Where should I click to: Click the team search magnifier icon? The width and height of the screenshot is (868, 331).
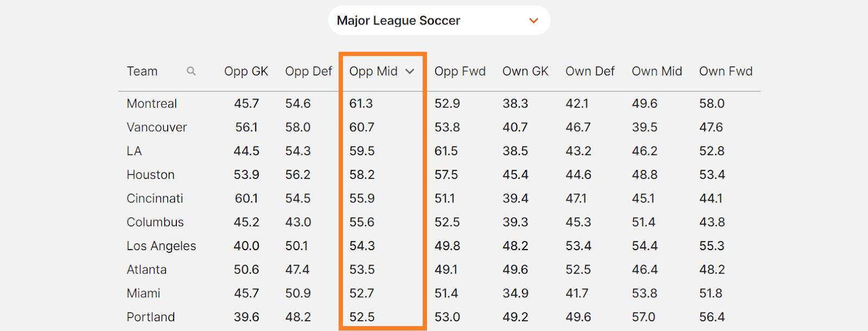[x=191, y=71]
